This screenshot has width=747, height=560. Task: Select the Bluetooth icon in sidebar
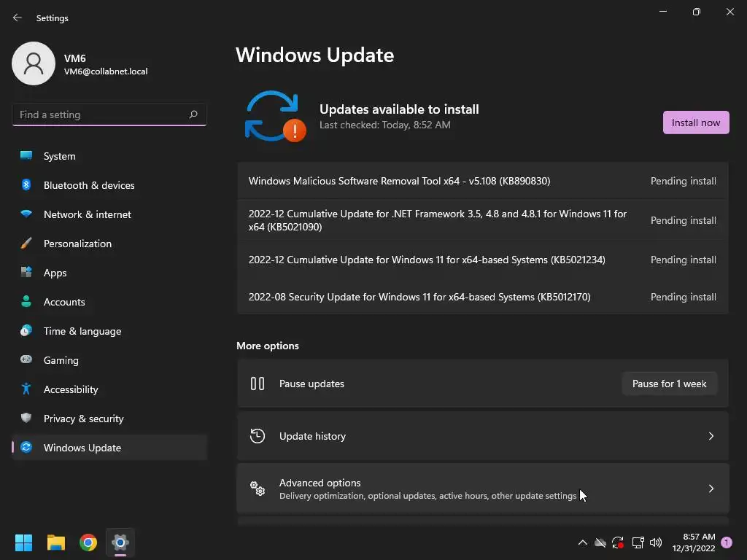[x=26, y=184]
